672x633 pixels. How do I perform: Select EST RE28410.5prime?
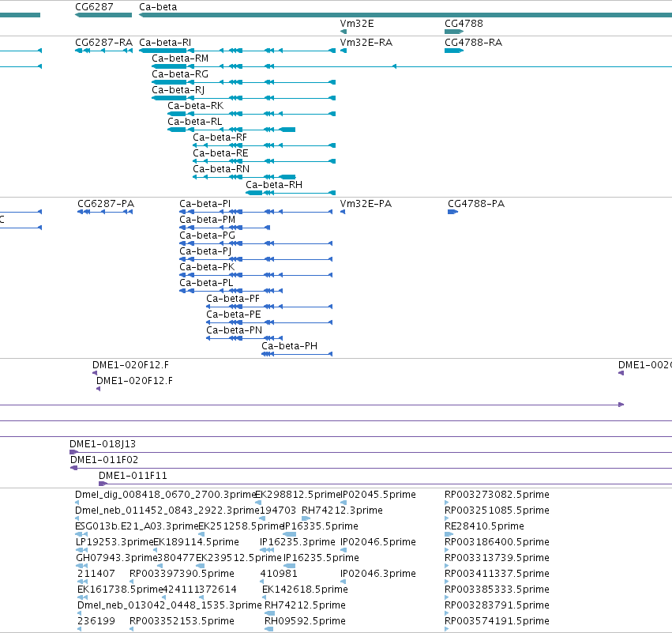(x=484, y=526)
